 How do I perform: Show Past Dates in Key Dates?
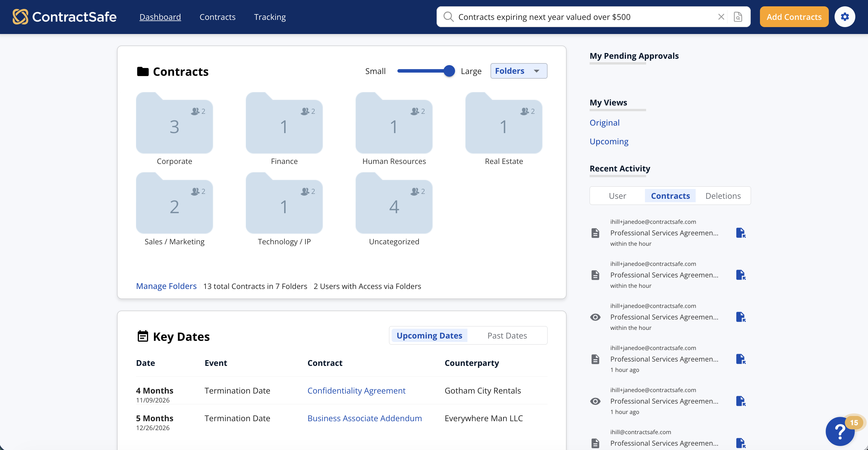pos(507,335)
